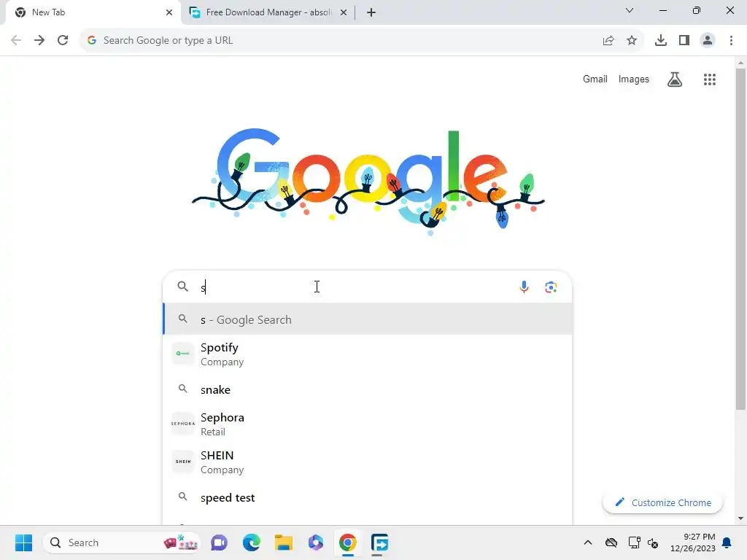Click the SHEIN logo thumbnail
This screenshot has height=560, width=747.
183,462
